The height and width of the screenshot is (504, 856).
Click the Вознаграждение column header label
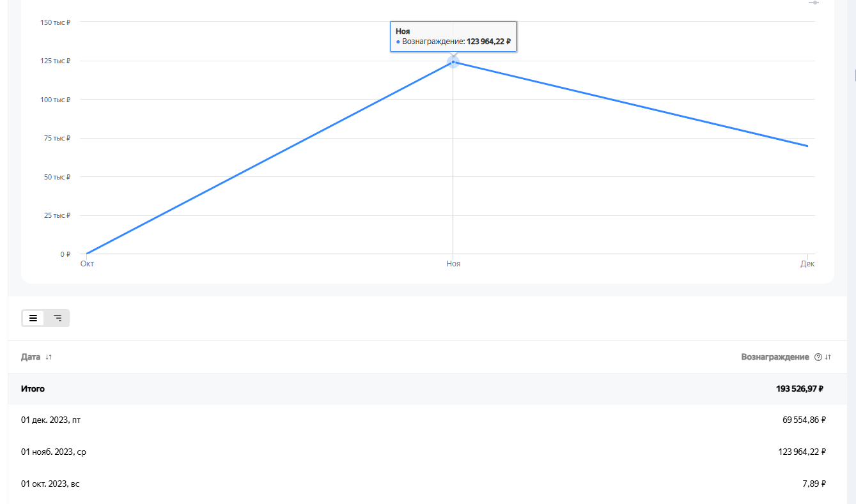pyautogui.click(x=775, y=357)
